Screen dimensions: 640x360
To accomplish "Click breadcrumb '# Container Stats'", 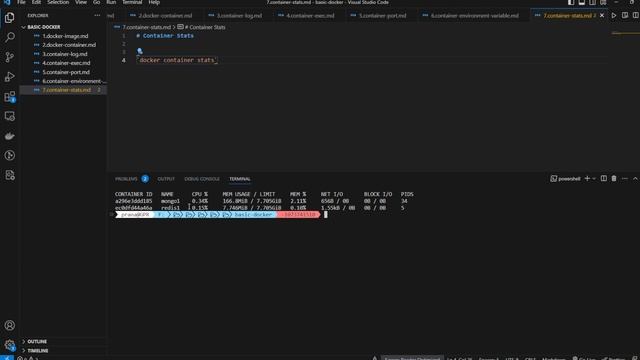I will pos(205,27).
